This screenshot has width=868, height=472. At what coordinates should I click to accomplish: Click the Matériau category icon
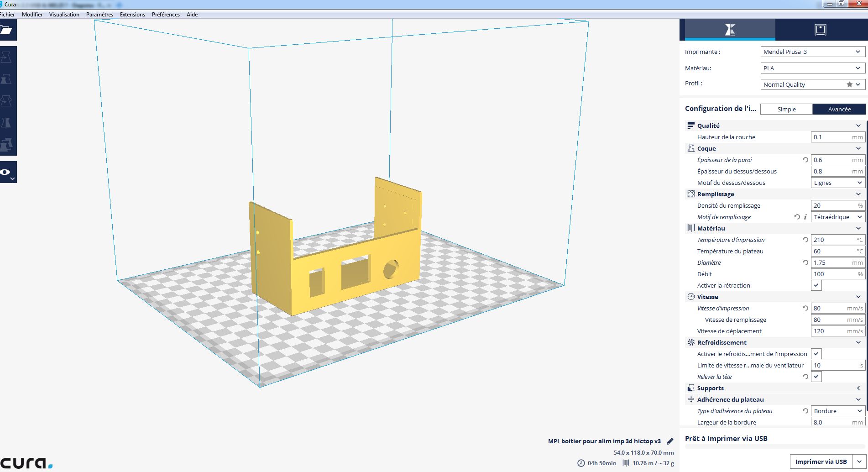tap(691, 228)
